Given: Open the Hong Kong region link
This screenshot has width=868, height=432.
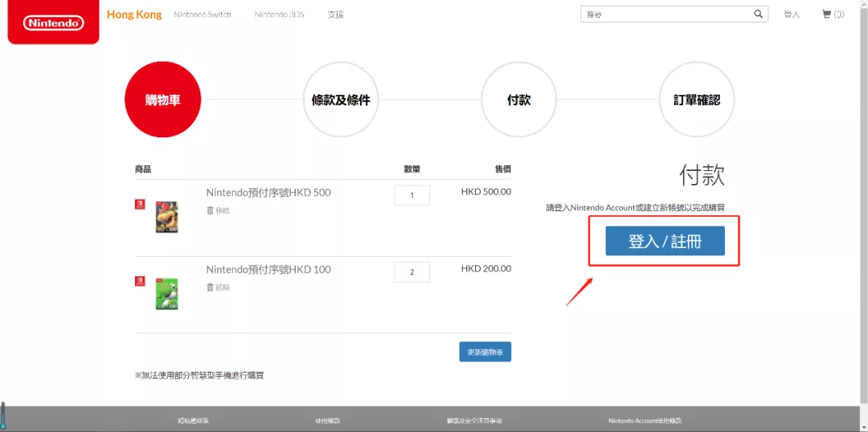Looking at the screenshot, I should 134,14.
